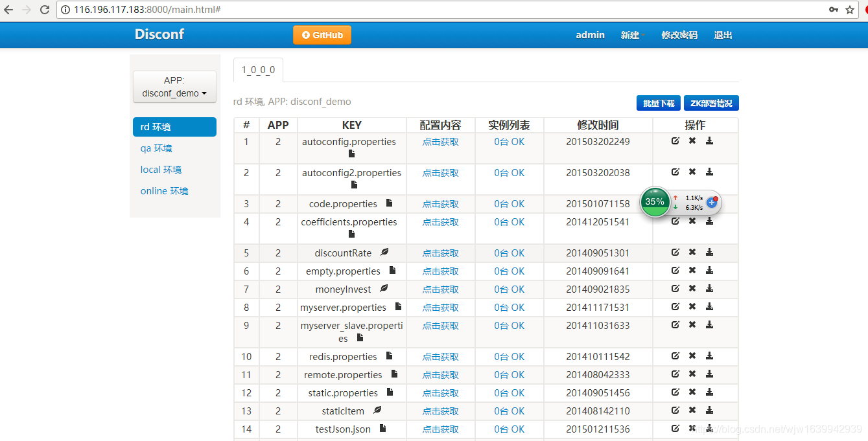Delete the moneyInvest item
868x441 pixels.
(692, 288)
